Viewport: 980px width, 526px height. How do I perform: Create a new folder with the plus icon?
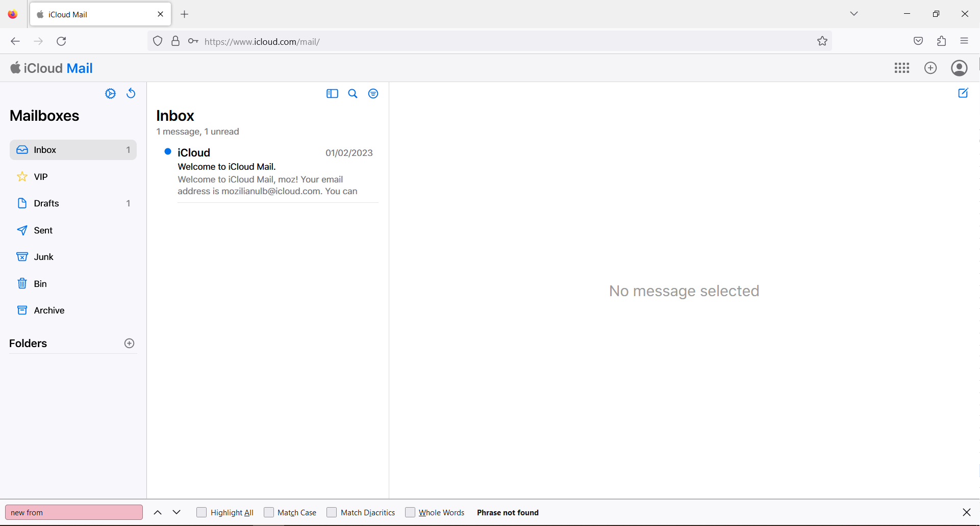click(129, 343)
